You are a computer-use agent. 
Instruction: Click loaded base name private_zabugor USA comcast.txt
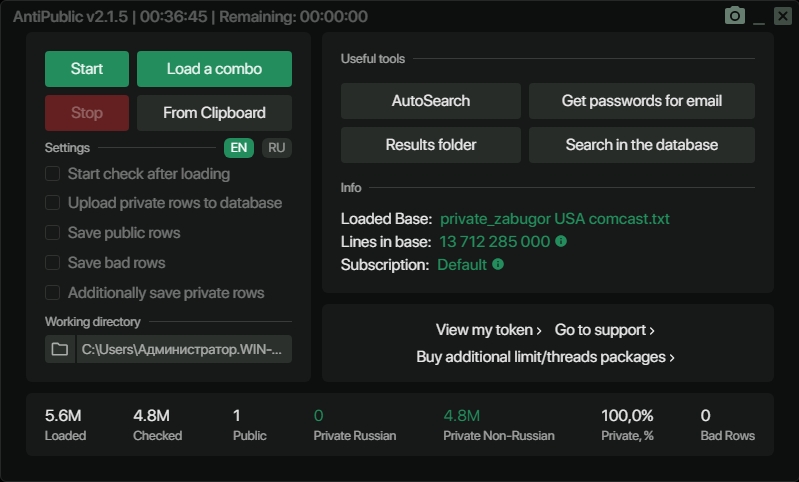tap(554, 219)
